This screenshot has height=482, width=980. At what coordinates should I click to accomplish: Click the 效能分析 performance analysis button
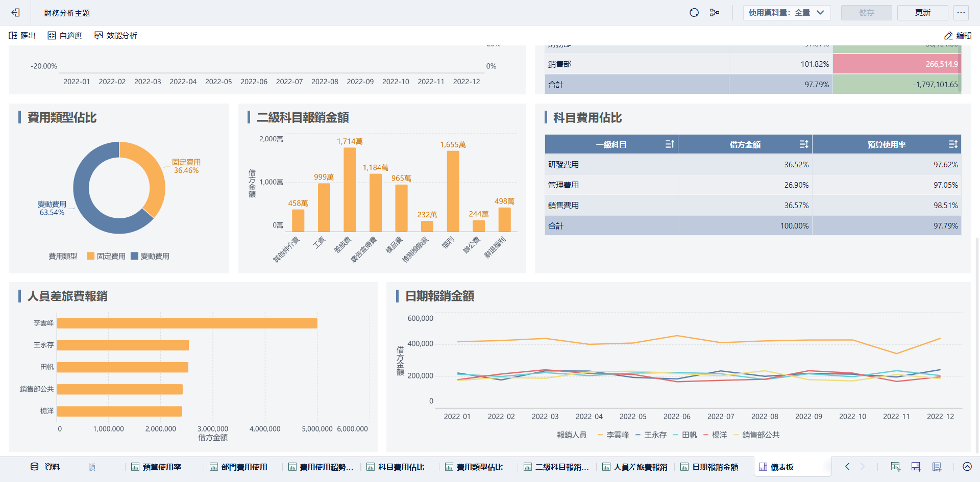click(116, 36)
